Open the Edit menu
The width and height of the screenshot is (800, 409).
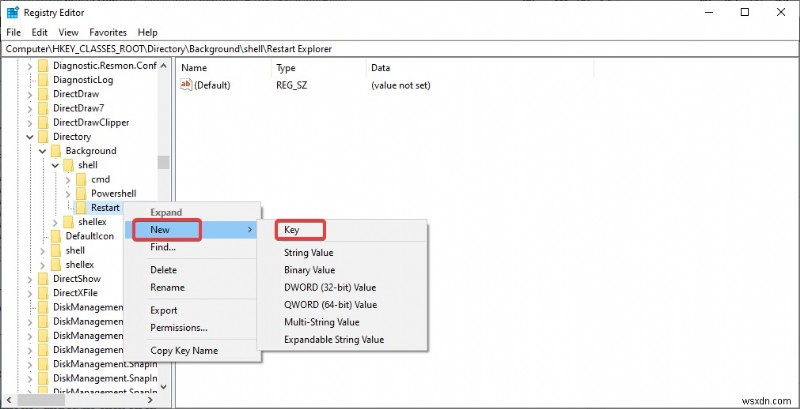pyautogui.click(x=39, y=32)
